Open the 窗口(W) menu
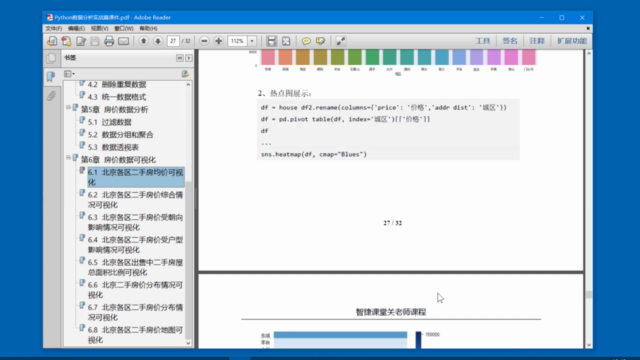Screen dimensions: 640x360 point(124,28)
